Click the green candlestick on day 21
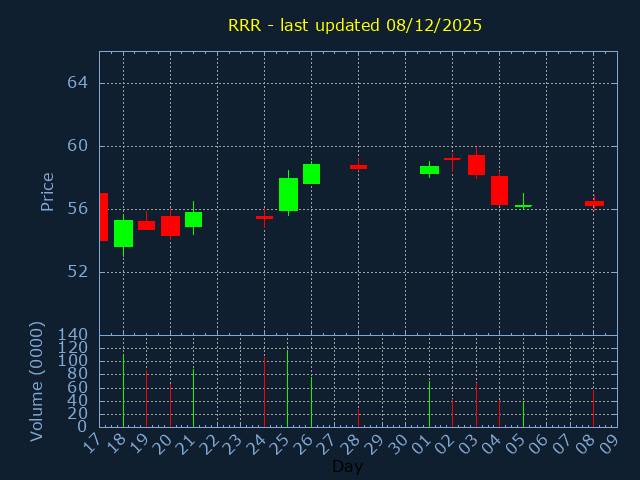Viewport: 640px width, 480px height. (193, 219)
